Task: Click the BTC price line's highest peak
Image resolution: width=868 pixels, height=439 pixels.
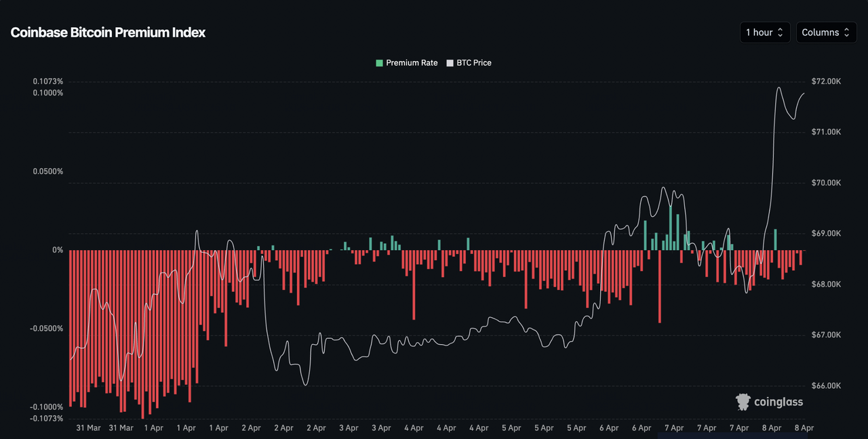Action: pyautogui.click(x=778, y=87)
